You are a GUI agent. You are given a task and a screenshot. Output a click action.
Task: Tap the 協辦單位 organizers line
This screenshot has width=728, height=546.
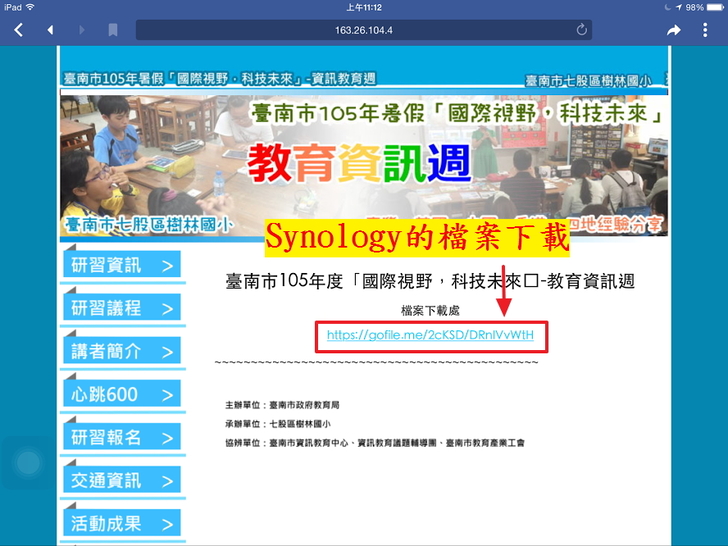pos(375,443)
